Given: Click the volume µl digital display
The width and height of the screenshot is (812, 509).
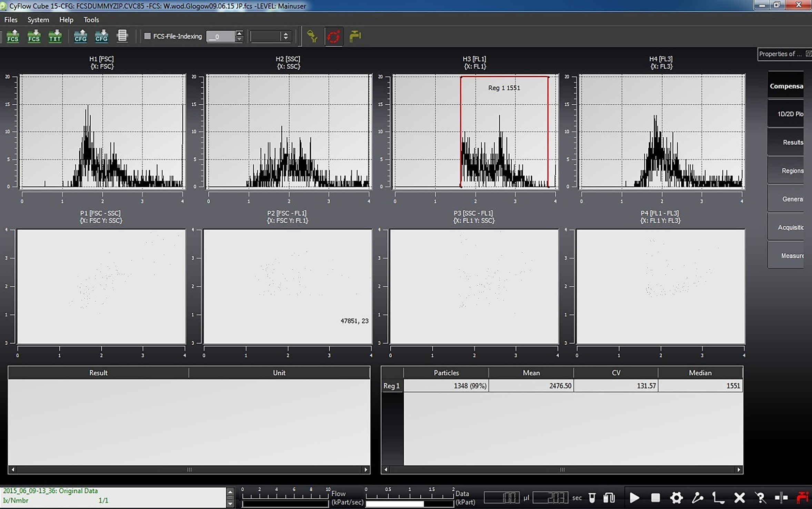Looking at the screenshot, I should (x=502, y=498).
